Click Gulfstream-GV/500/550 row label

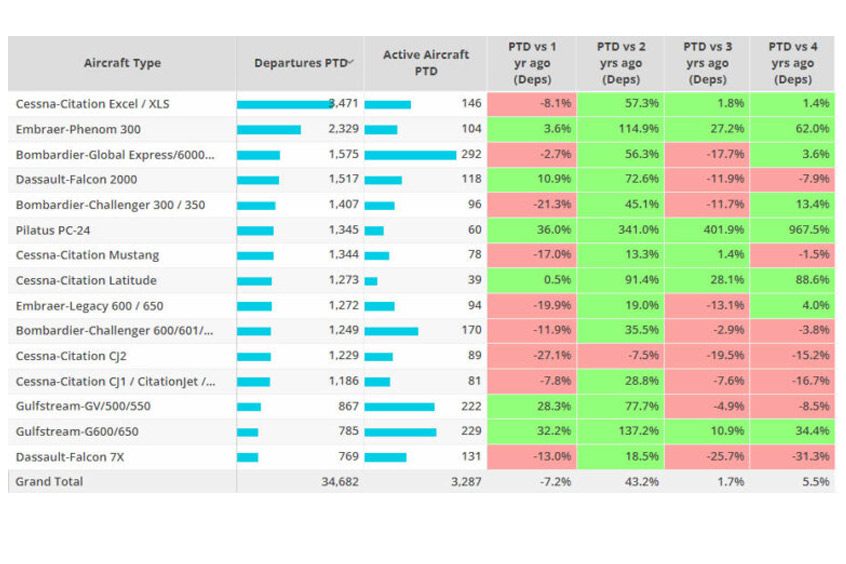[x=83, y=406]
